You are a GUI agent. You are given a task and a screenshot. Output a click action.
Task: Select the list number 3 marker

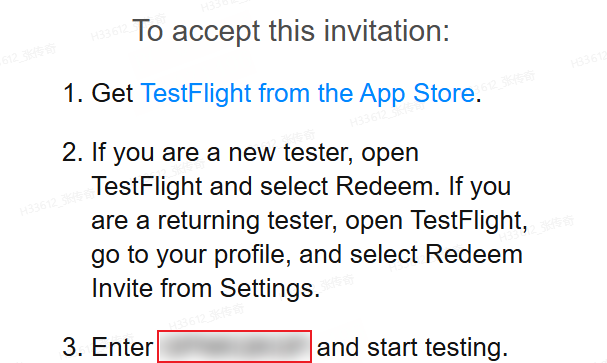(72, 347)
